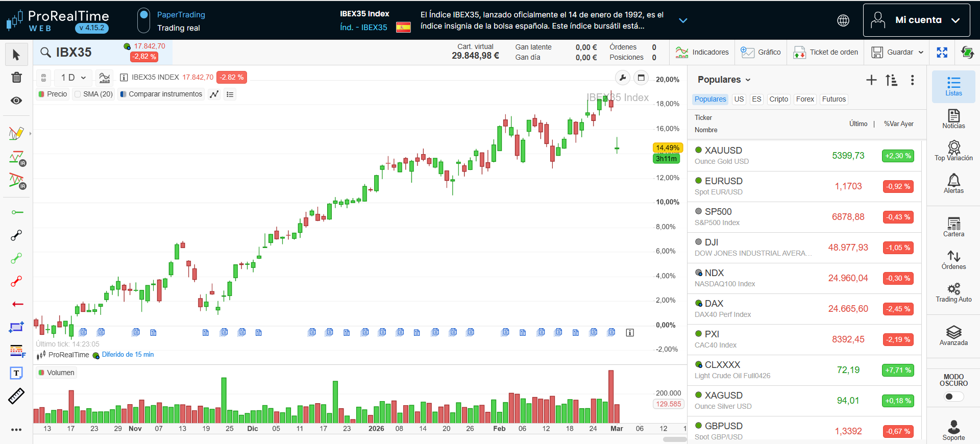Viewport: 980px width, 444px height.
Task: Expand the Populares list dropdown
Action: coord(724,80)
